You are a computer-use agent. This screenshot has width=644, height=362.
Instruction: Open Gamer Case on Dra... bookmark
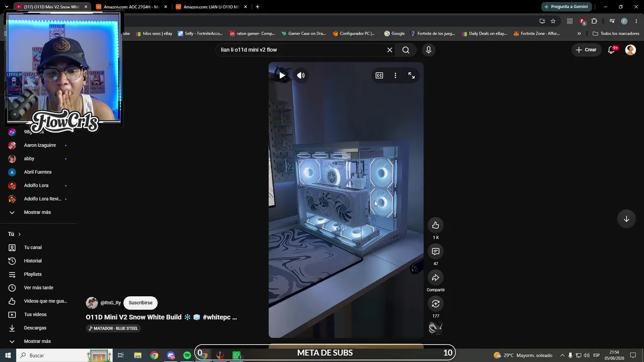point(303,34)
